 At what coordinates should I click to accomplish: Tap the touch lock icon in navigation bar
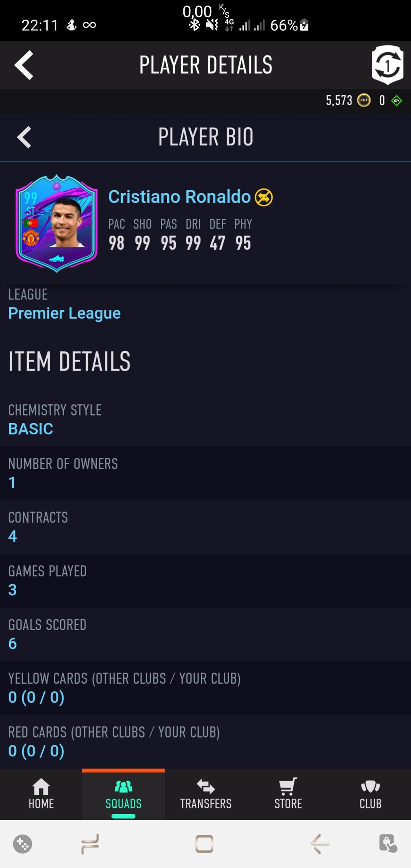pos(388,844)
